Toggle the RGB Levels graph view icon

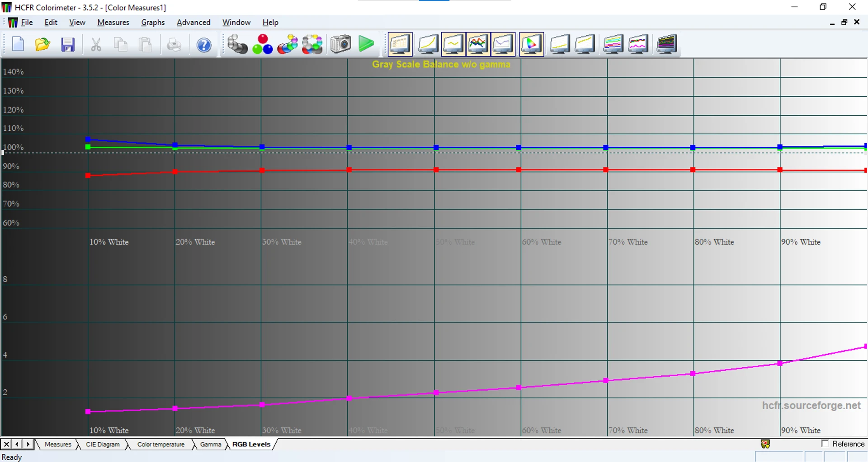coord(478,44)
